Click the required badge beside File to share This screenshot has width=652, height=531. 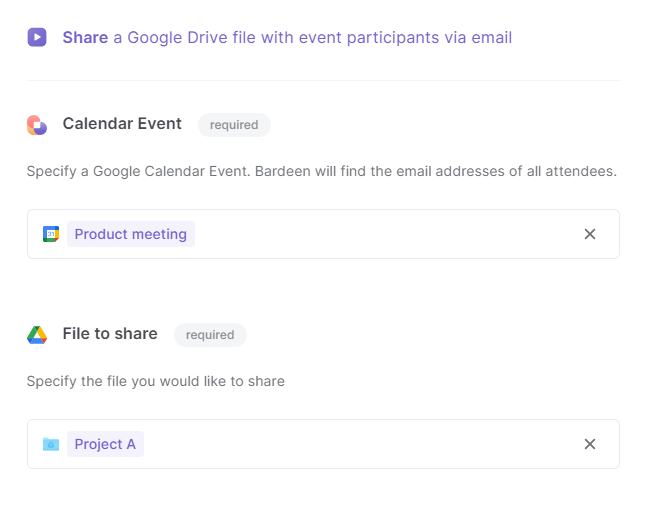pos(210,335)
